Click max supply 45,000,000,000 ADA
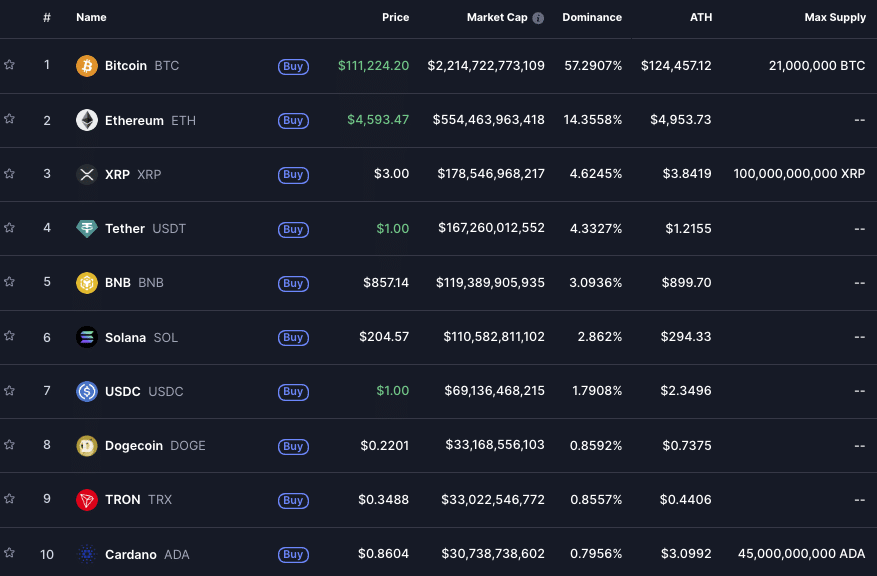Image resolution: width=877 pixels, height=576 pixels. (x=801, y=554)
